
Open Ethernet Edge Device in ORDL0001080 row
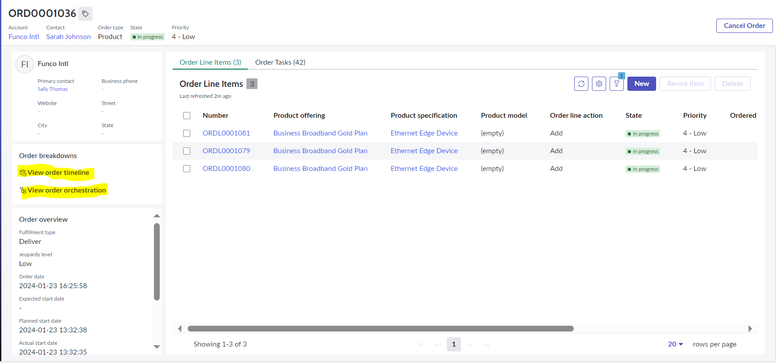coord(424,168)
